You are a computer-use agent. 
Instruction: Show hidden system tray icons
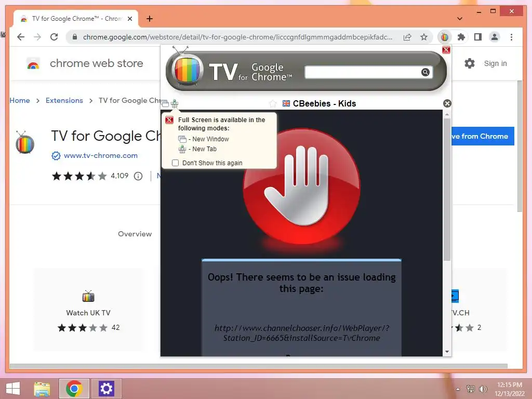tap(458, 389)
